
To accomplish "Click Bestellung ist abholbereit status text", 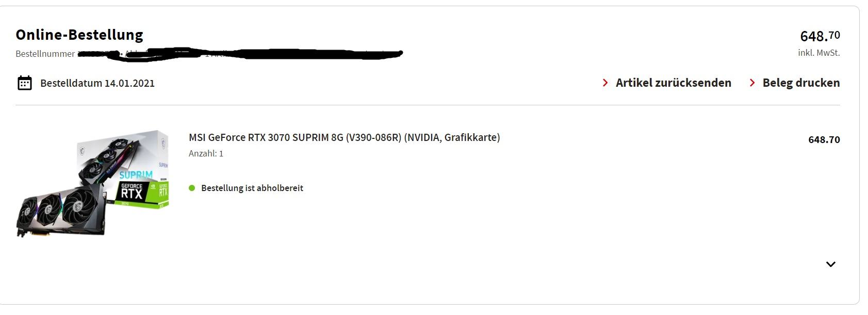I will (252, 188).
